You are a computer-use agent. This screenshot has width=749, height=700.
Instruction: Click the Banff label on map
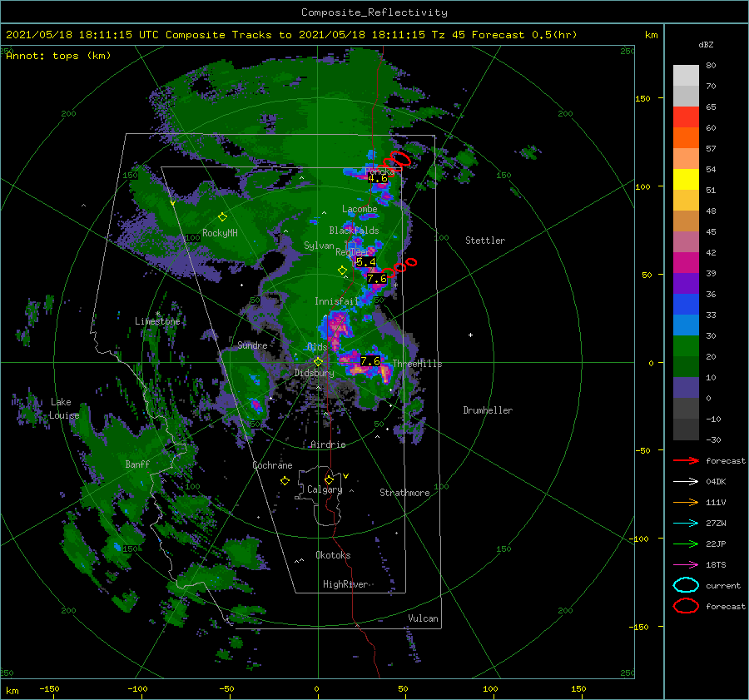137,464
